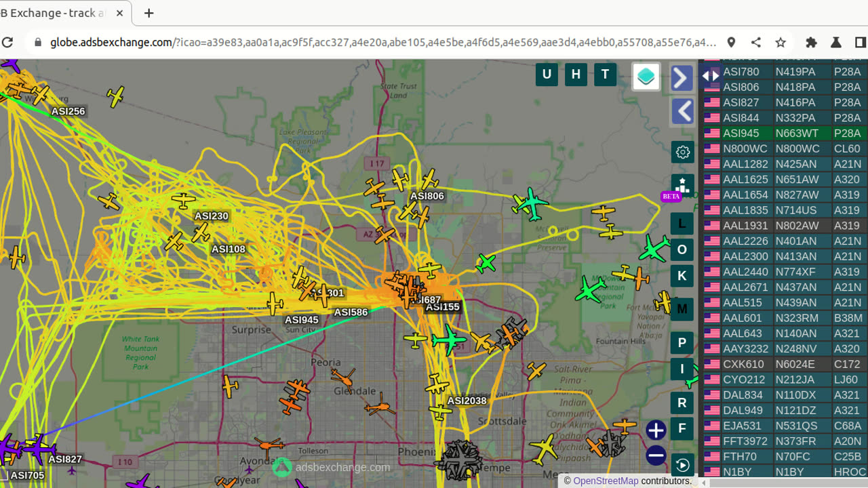Viewport: 868px width, 488px height.
Task: Click the ASI256 aircraft label on map
Action: pyautogui.click(x=68, y=112)
